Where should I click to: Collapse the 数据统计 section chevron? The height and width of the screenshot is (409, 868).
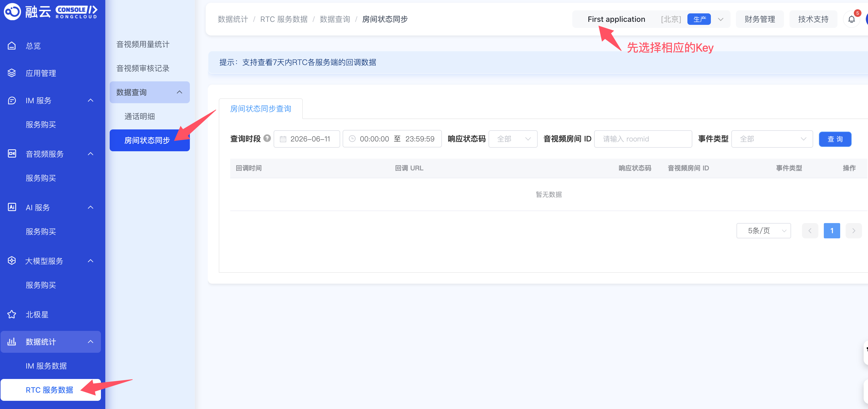click(x=90, y=342)
